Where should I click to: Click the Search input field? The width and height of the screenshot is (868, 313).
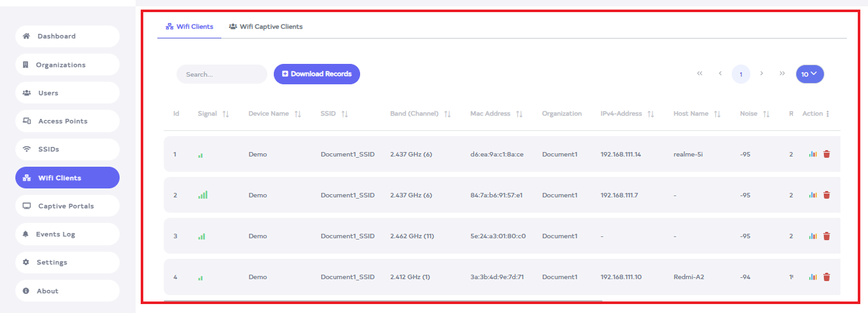click(221, 74)
